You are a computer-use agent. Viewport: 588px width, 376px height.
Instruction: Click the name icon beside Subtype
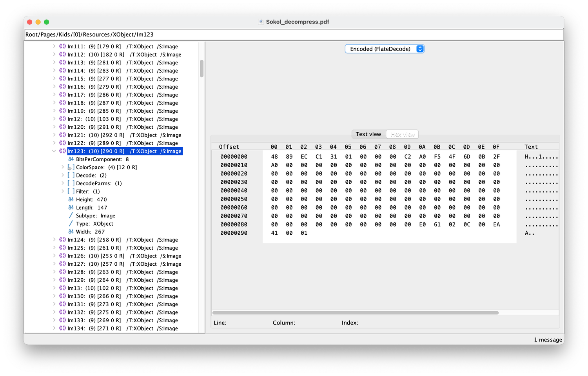tap(71, 215)
